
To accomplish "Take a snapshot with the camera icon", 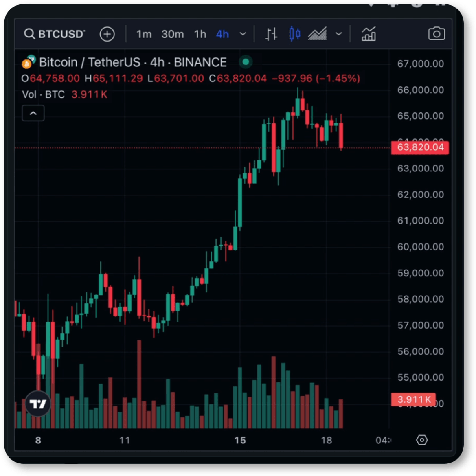I will [436, 34].
